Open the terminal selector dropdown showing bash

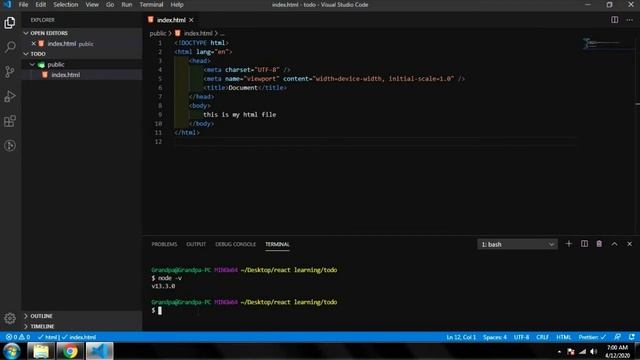click(x=517, y=244)
